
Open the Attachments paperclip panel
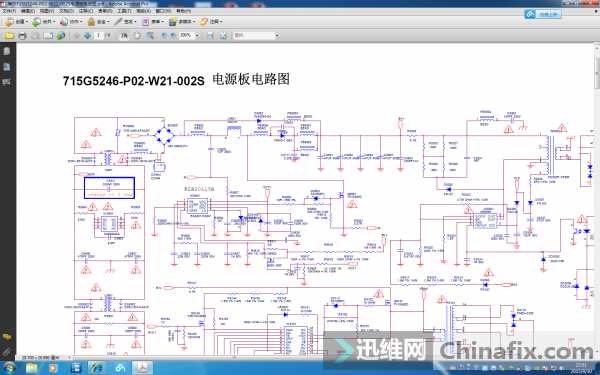point(7,352)
